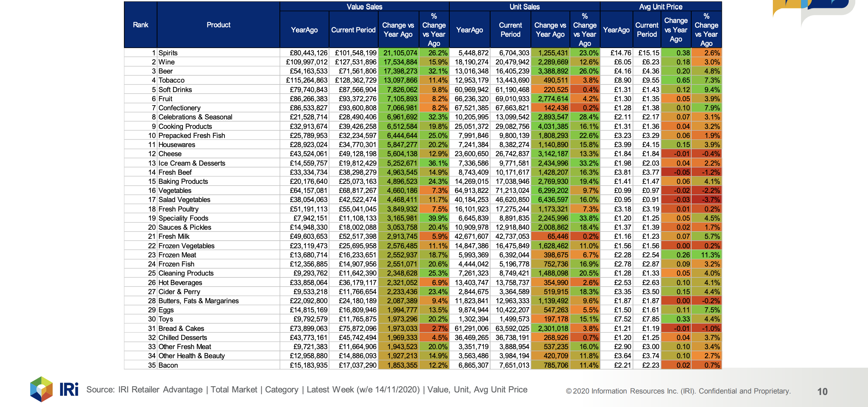Click Ice Cream & Desserts 36.1% cell
868x407 pixels.
point(434,163)
